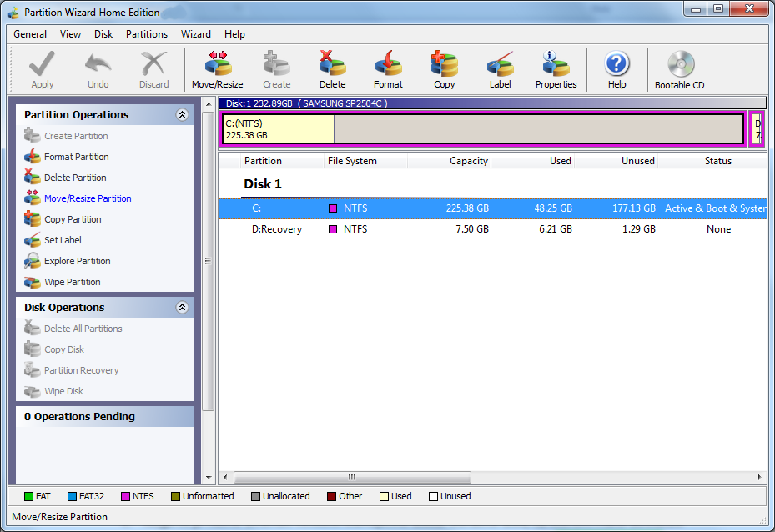Click the Delete toolbar icon
This screenshot has height=532, width=775.
332,63
